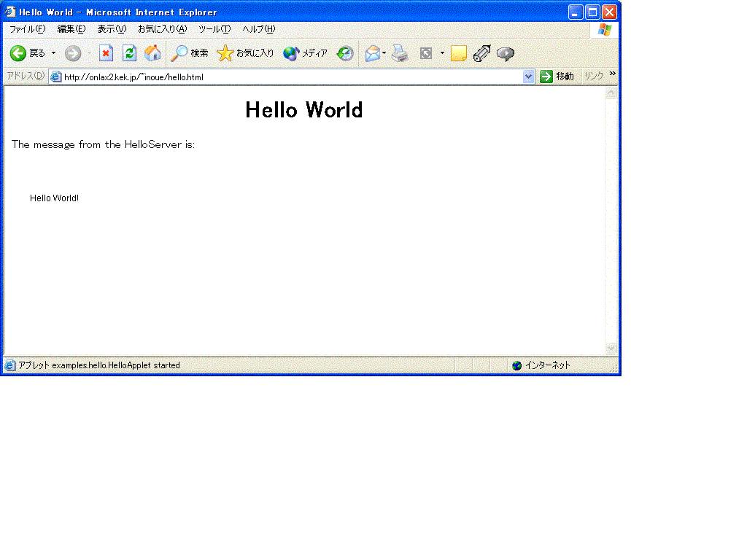
Task: Click the リンク (Links) toolbar label
Action: tap(594, 76)
